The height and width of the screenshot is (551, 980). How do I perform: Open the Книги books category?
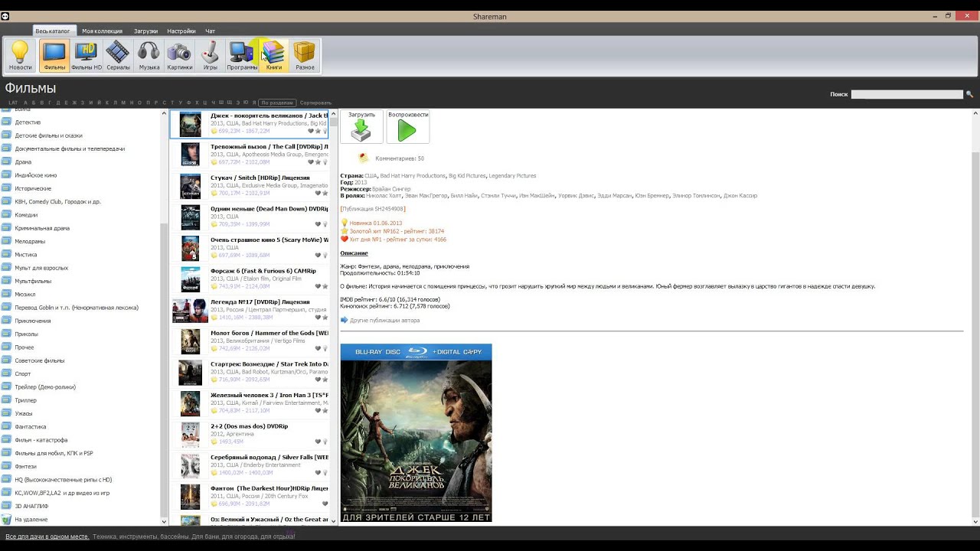click(x=273, y=56)
